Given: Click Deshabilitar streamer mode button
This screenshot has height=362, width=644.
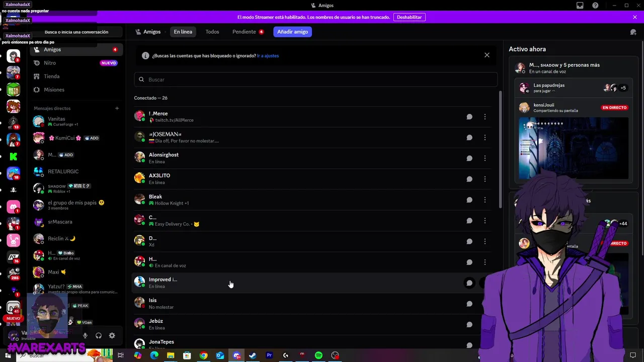Looking at the screenshot, I should pyautogui.click(x=409, y=17).
